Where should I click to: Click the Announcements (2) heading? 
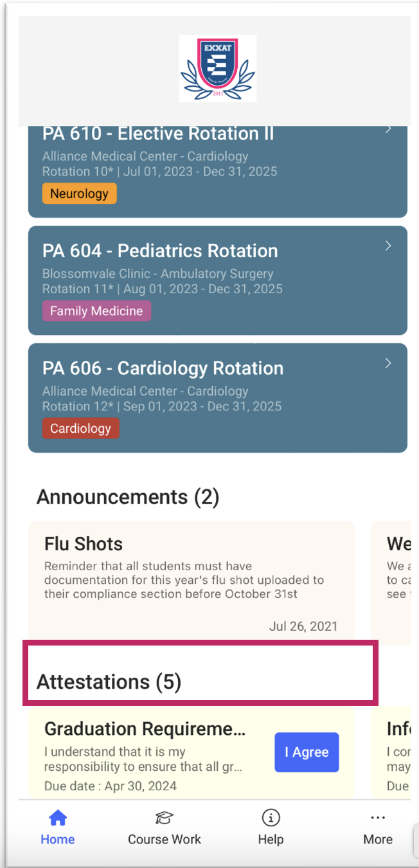point(128,497)
